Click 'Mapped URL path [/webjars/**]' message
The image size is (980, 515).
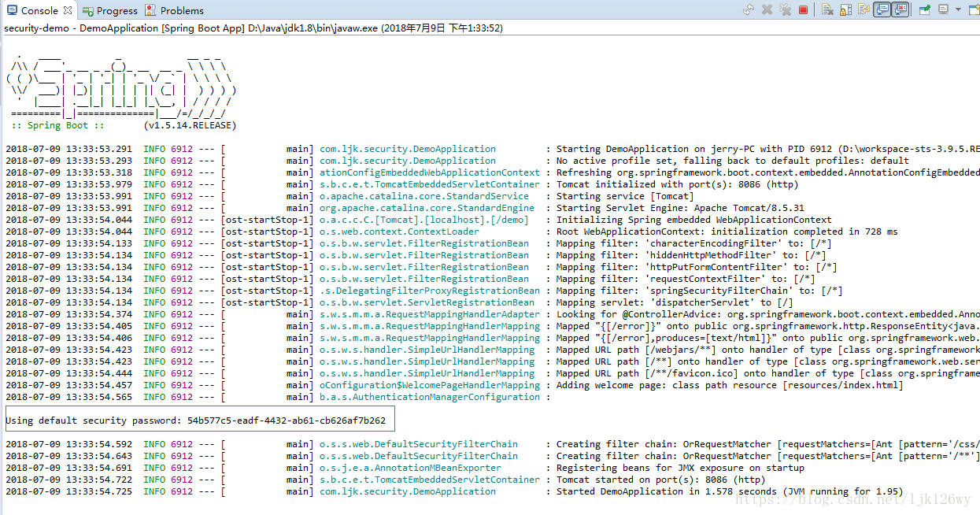(x=768, y=350)
